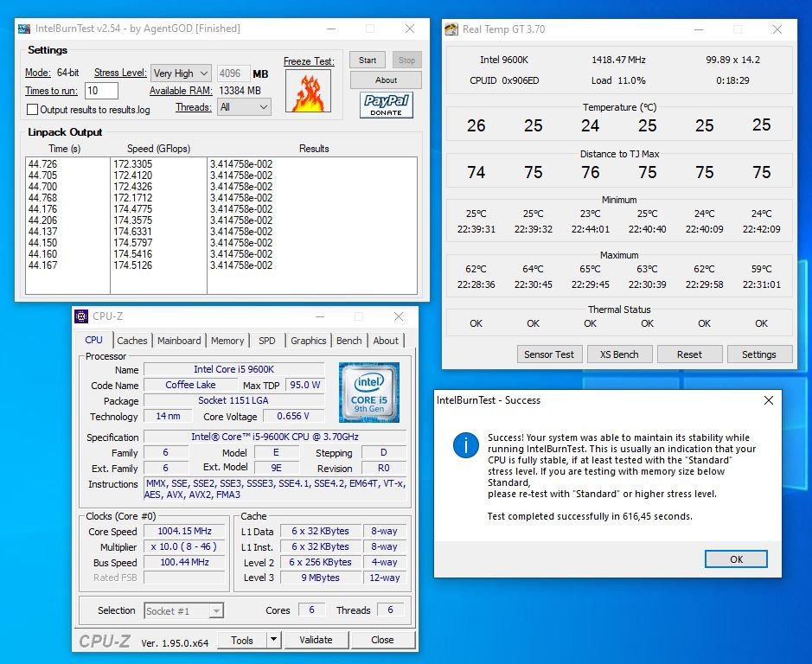Click the CPU-Z title bar icon
Viewport: 812px width, 664px height.
81,316
